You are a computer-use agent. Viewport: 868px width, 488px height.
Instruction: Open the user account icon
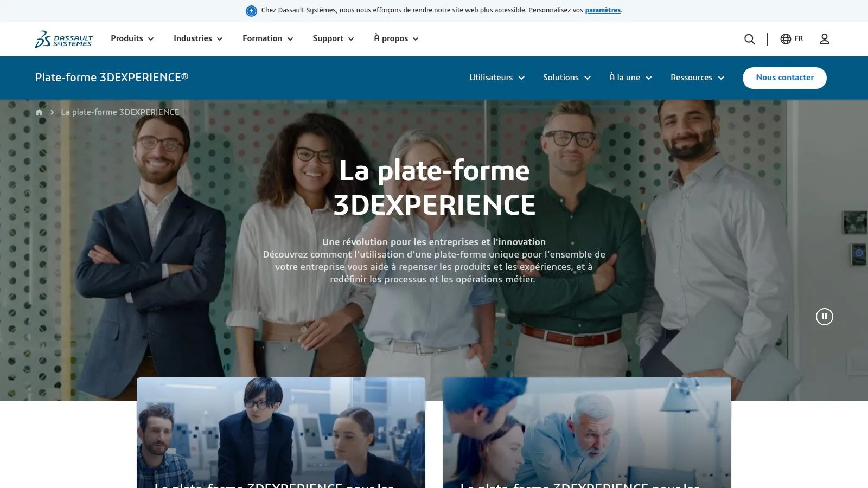(x=825, y=39)
